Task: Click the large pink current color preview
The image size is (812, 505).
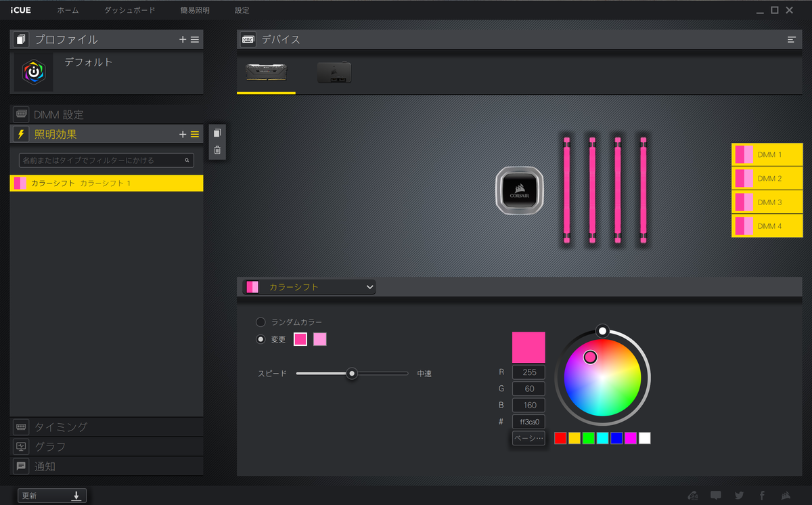Action: (528, 347)
